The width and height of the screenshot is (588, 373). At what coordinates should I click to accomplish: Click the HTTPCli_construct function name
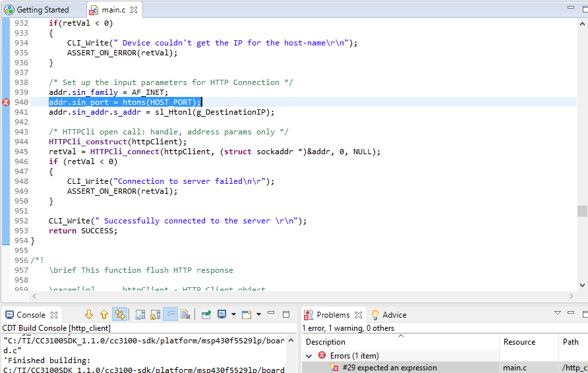[88, 142]
